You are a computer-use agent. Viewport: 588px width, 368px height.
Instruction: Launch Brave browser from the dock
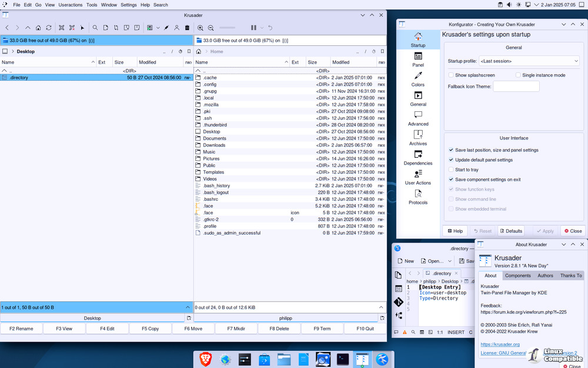(205, 359)
